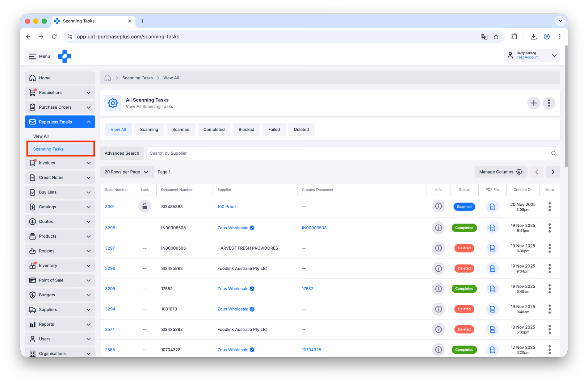The image size is (588, 384).
Task: Click the search magnifier icon
Action: coord(554,153)
